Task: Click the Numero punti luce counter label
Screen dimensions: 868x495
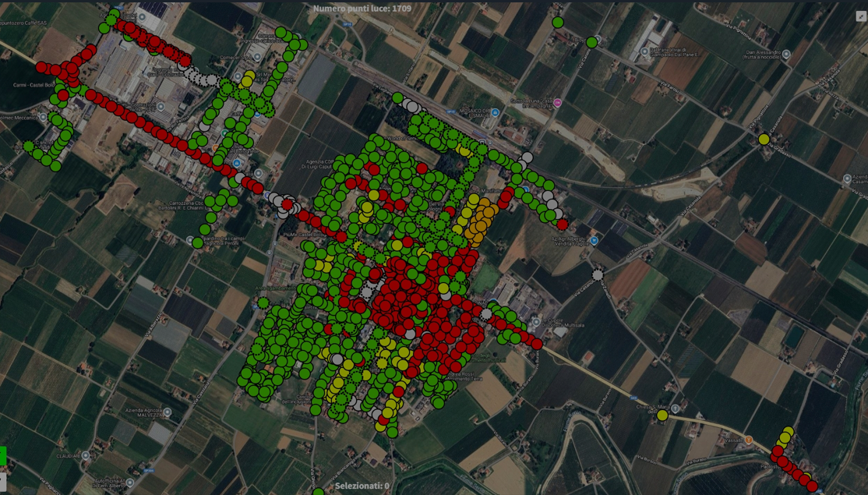Action: tap(362, 9)
